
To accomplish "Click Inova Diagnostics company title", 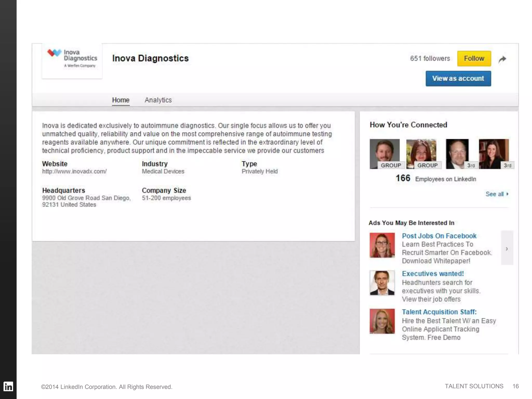I will tap(150, 58).
